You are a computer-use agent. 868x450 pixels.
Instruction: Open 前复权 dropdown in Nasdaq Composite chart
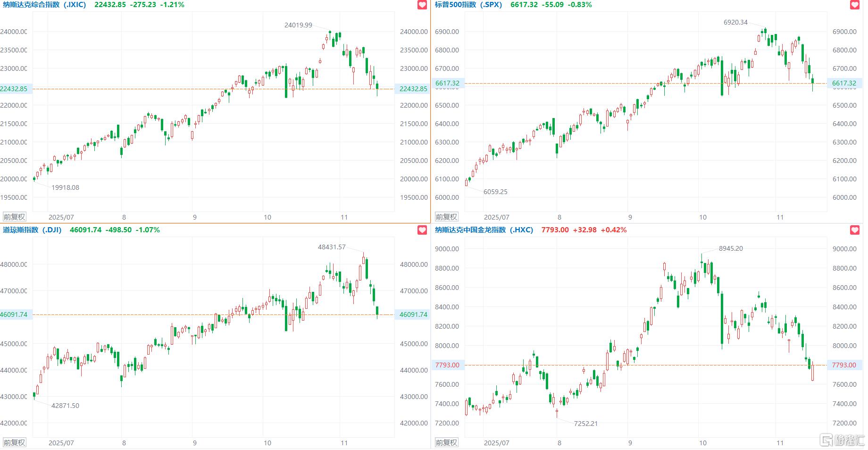(14, 217)
